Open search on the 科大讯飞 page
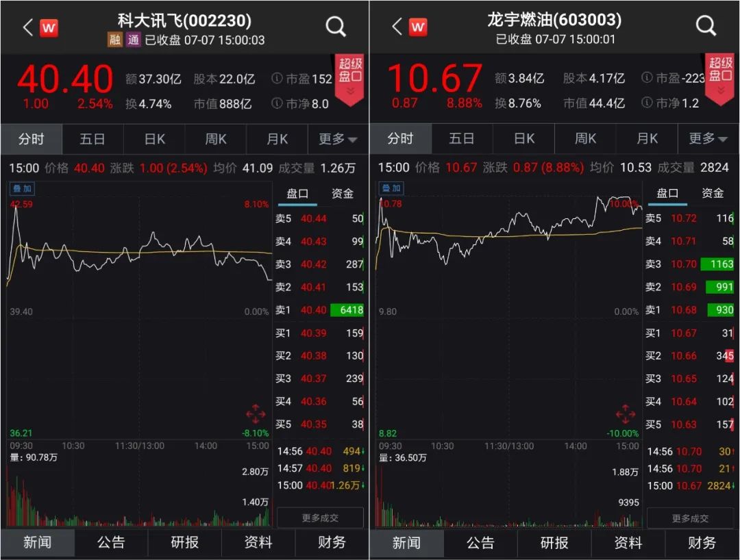Image resolution: width=740 pixels, height=560 pixels. pyautogui.click(x=336, y=27)
